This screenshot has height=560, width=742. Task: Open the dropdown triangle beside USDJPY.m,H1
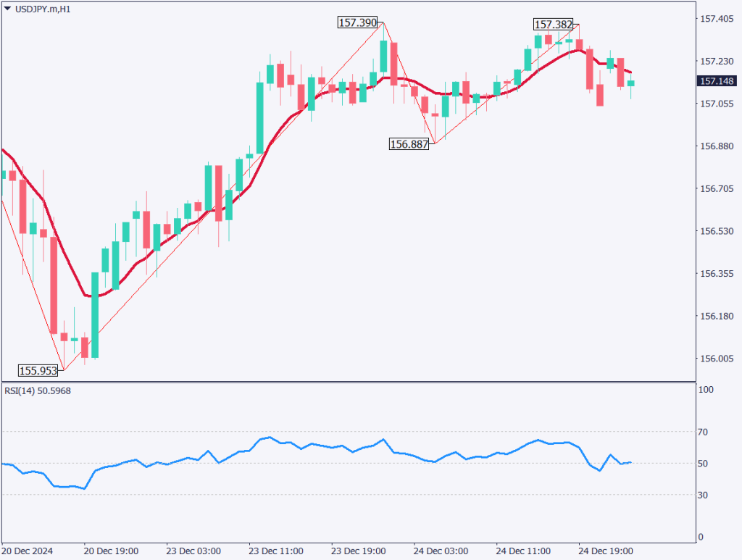[x=7, y=9]
